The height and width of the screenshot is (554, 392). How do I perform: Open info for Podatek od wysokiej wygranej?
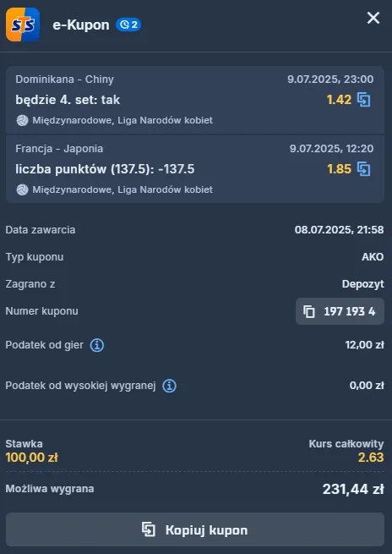tap(169, 386)
